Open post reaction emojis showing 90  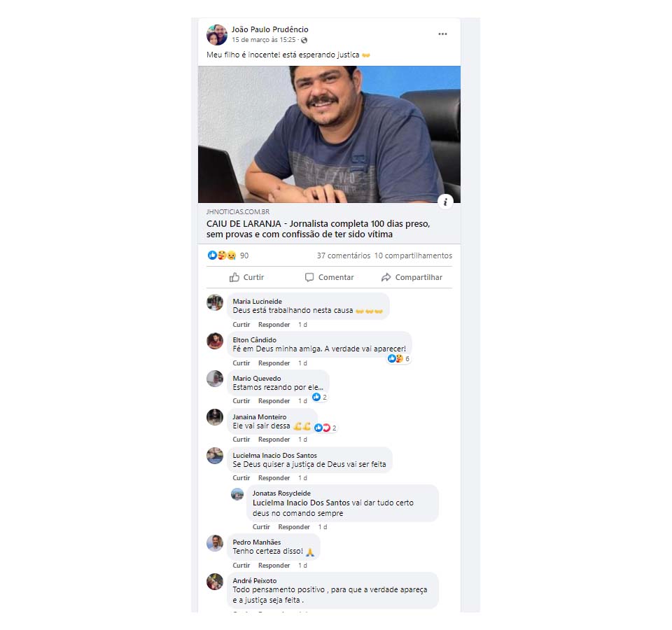[227, 255]
